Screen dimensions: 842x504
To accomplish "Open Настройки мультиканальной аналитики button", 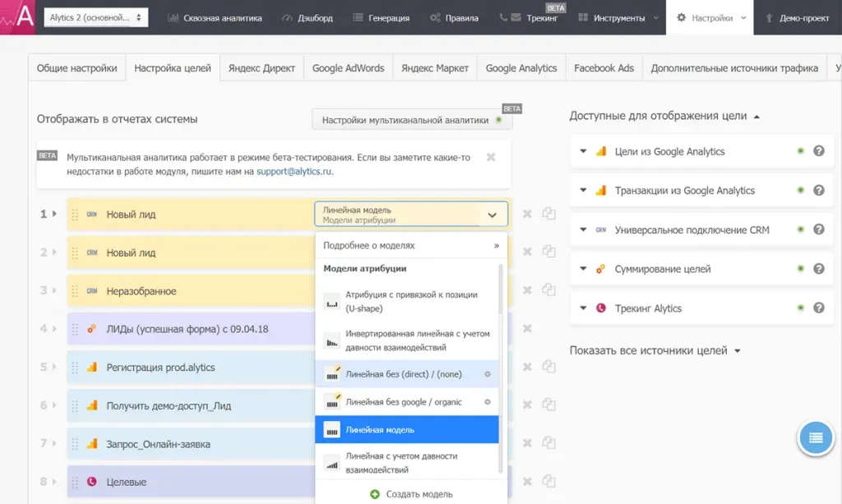I will pos(412,120).
